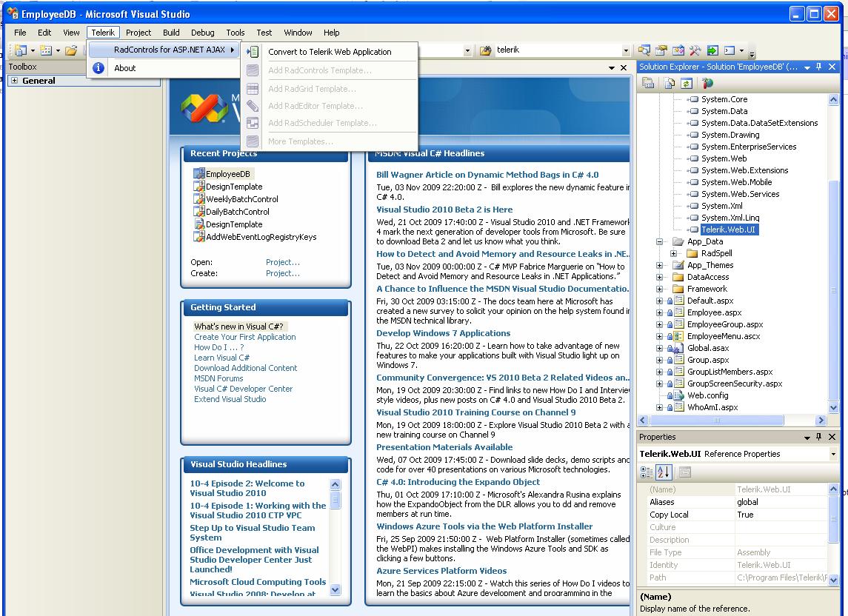The image size is (848, 616).
Task: Expand the General toolbox group
Action: (15, 81)
